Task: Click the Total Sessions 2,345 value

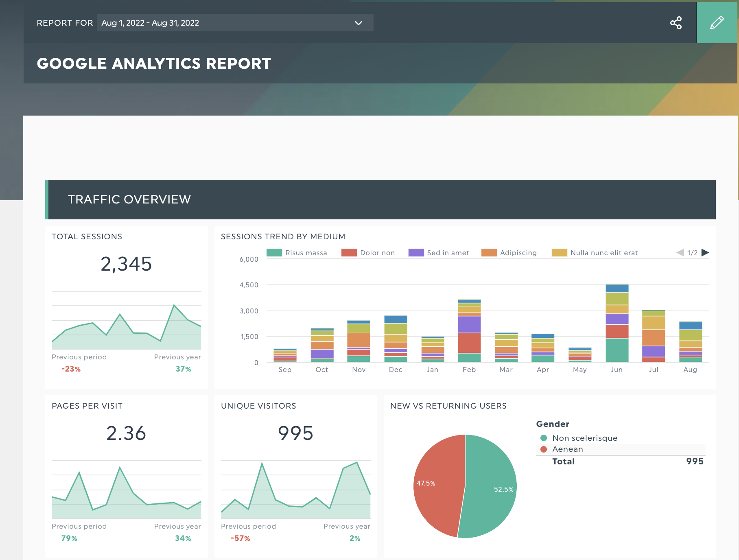Action: point(126,264)
